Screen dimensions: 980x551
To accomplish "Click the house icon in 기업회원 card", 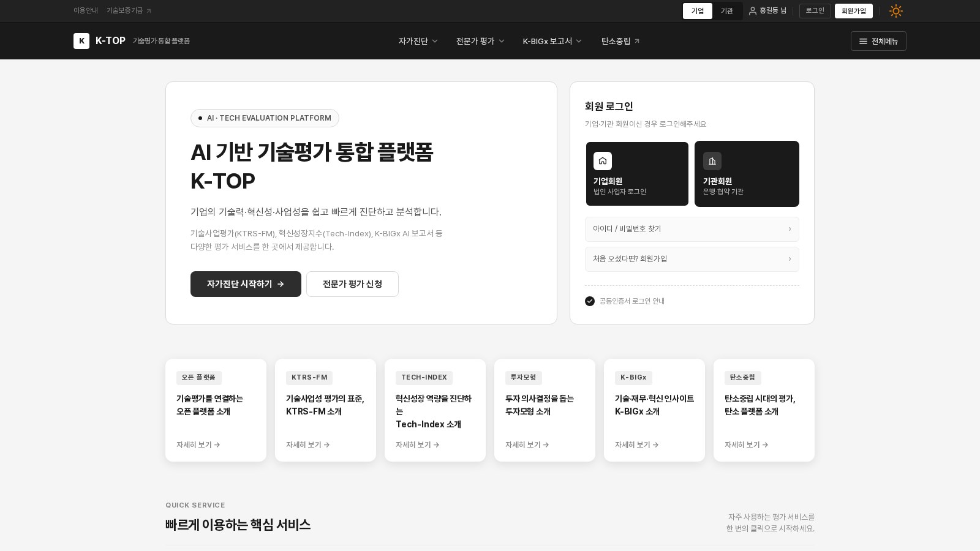I will [x=603, y=161].
